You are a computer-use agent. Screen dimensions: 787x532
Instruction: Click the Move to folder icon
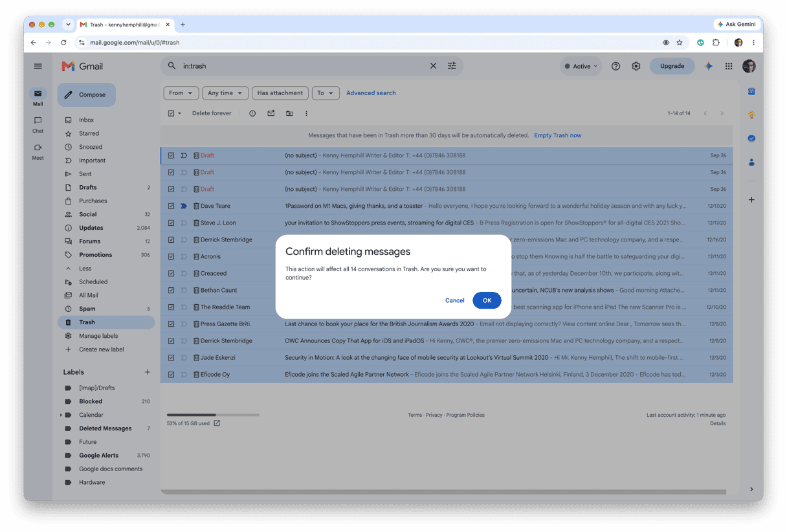[289, 113]
